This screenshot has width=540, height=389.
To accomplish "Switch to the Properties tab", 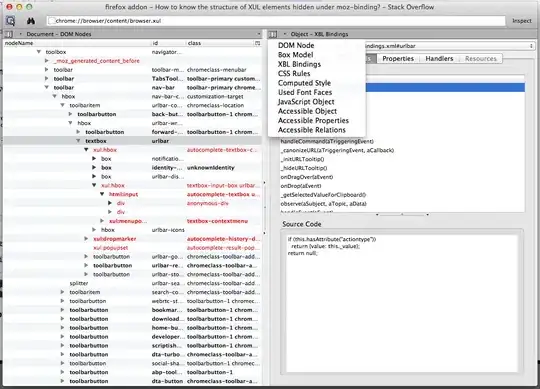I will coord(398,59).
